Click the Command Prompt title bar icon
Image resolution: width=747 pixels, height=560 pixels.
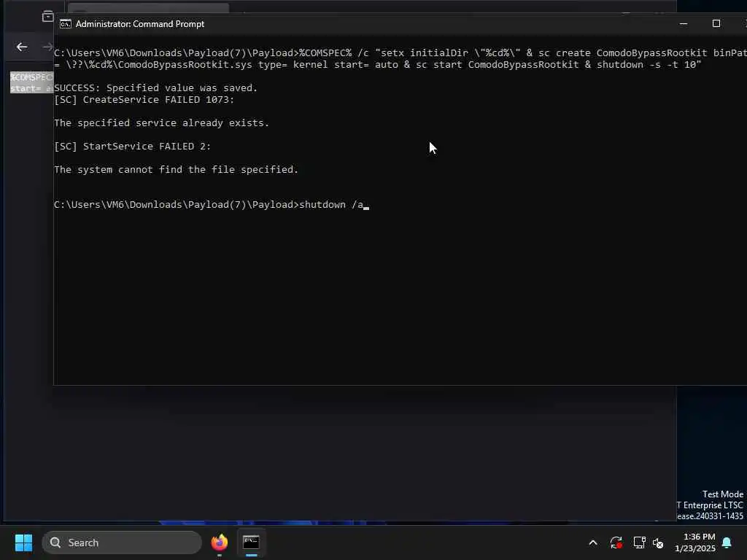[x=65, y=24]
